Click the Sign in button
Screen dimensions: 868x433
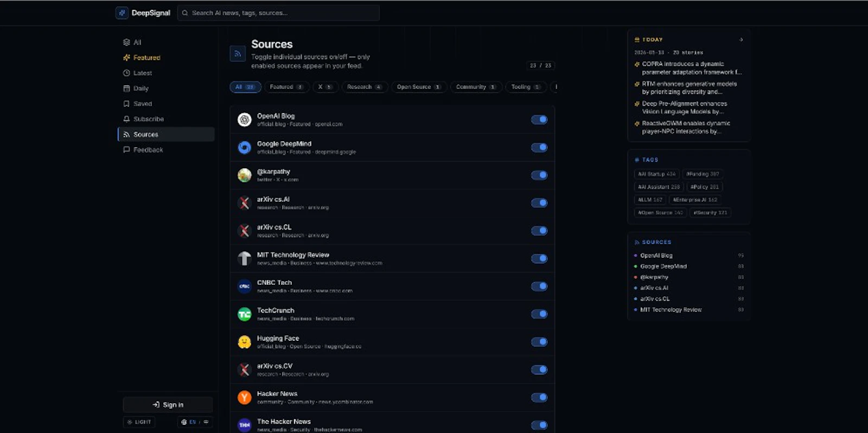(x=168, y=405)
